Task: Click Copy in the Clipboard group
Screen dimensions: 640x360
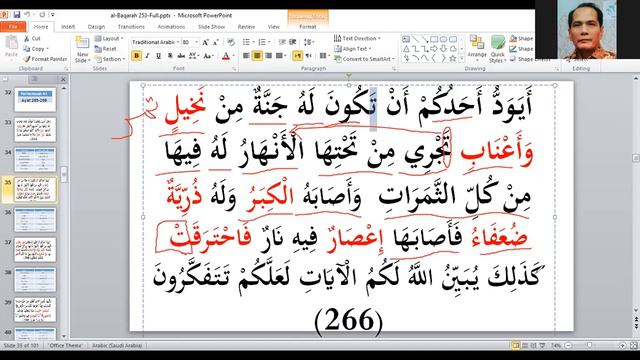Action: 36,49
